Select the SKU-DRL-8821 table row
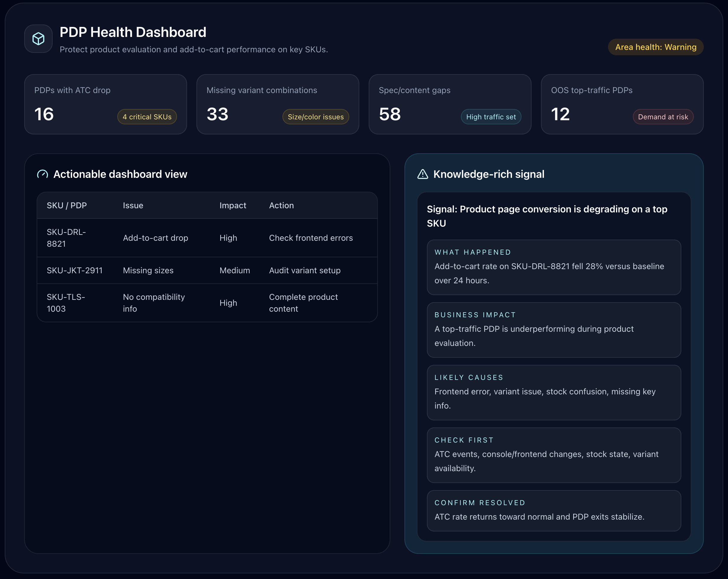 (207, 238)
